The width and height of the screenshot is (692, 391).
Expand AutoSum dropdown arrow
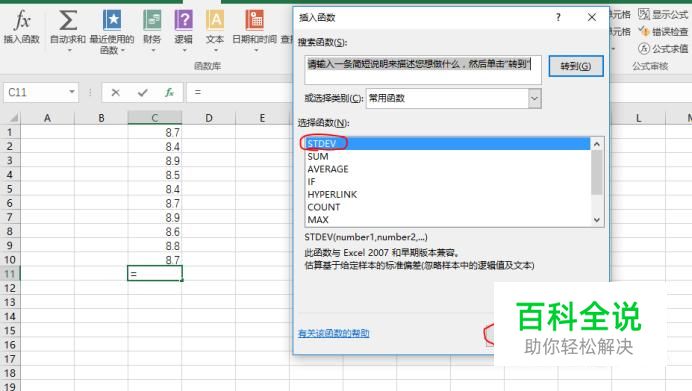click(x=69, y=50)
